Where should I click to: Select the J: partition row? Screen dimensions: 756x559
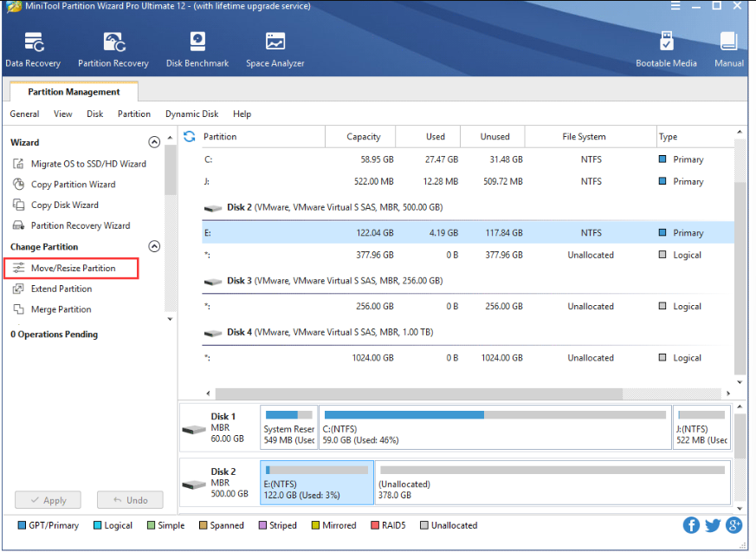[468, 181]
